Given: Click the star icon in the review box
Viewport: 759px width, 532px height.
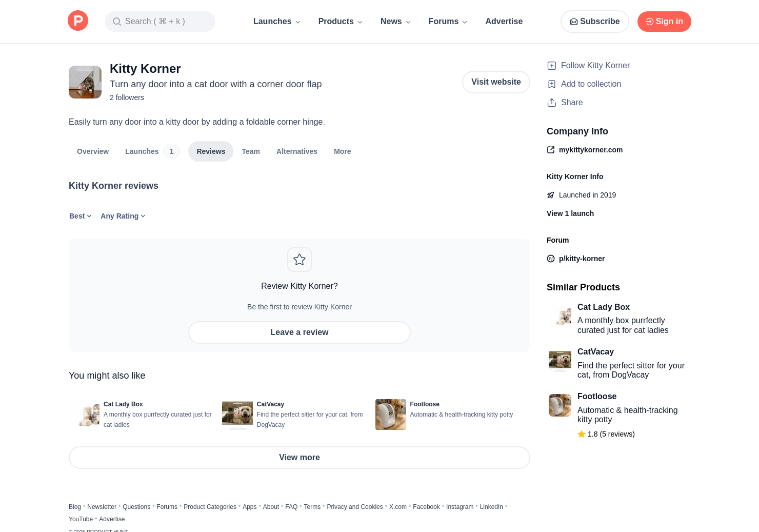Looking at the screenshot, I should (299, 260).
